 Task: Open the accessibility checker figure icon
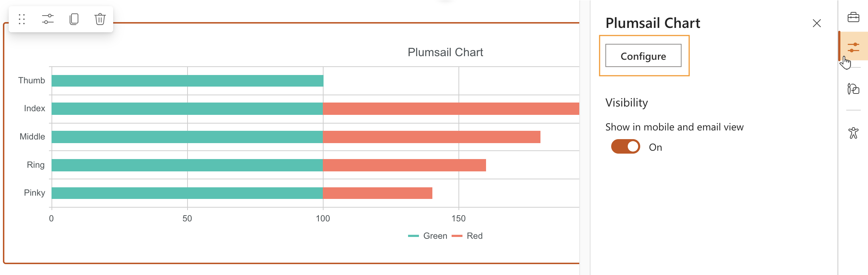point(853,133)
